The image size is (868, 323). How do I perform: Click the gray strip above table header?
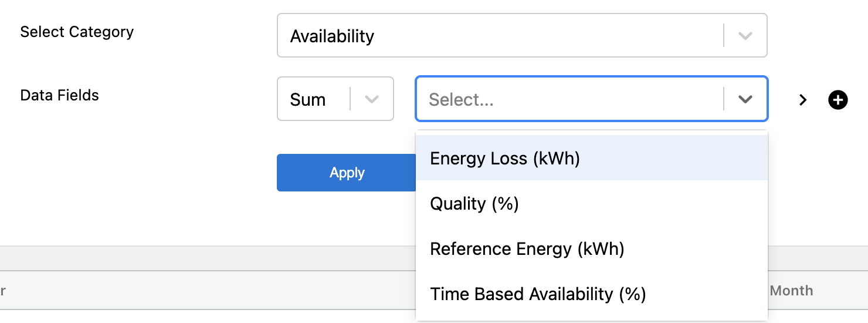[205, 258]
